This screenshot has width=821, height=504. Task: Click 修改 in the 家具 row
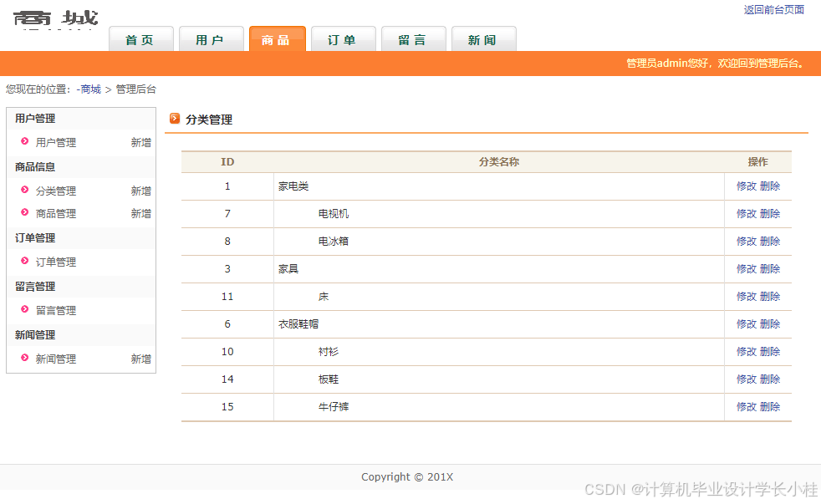pos(747,269)
